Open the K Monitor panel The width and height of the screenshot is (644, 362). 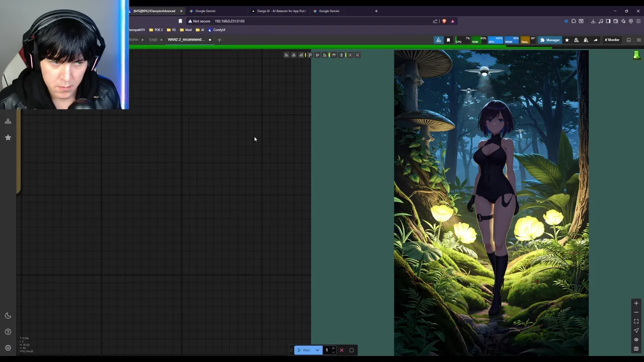pyautogui.click(x=612, y=40)
